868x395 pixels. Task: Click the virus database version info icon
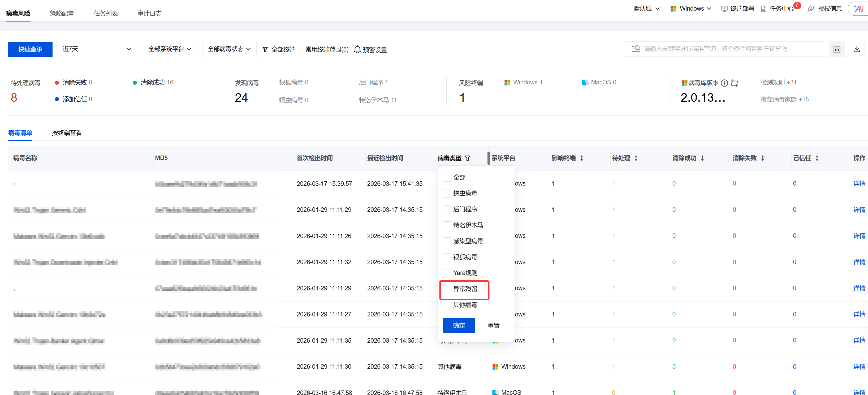click(724, 83)
